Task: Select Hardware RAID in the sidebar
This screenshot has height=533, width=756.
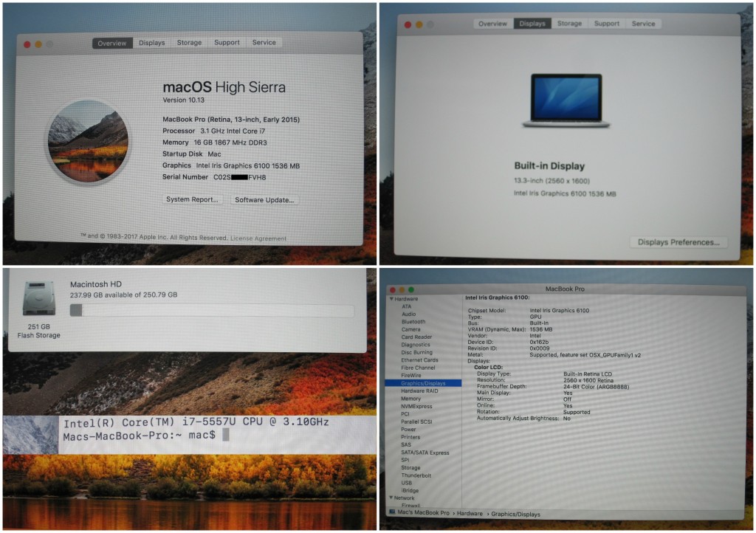Action: (419, 391)
